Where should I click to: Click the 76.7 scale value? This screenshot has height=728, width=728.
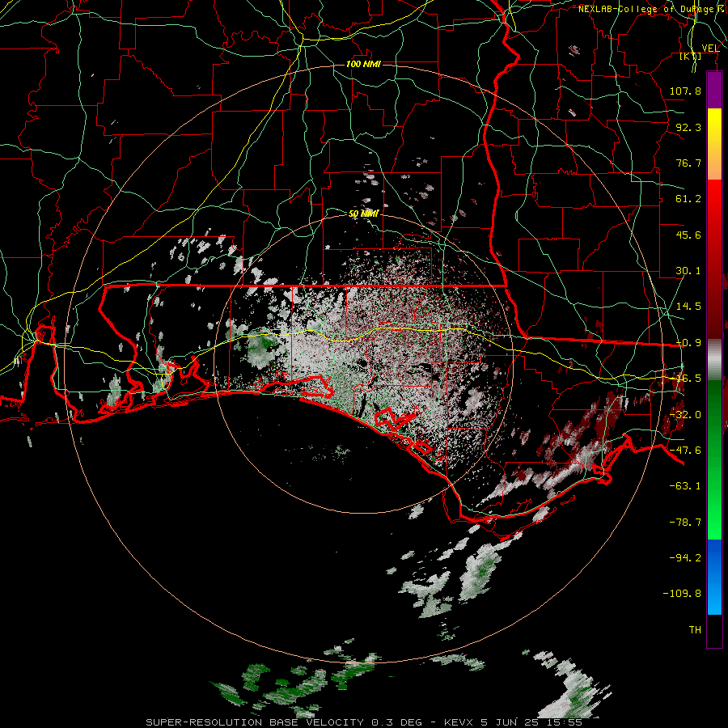688,163
